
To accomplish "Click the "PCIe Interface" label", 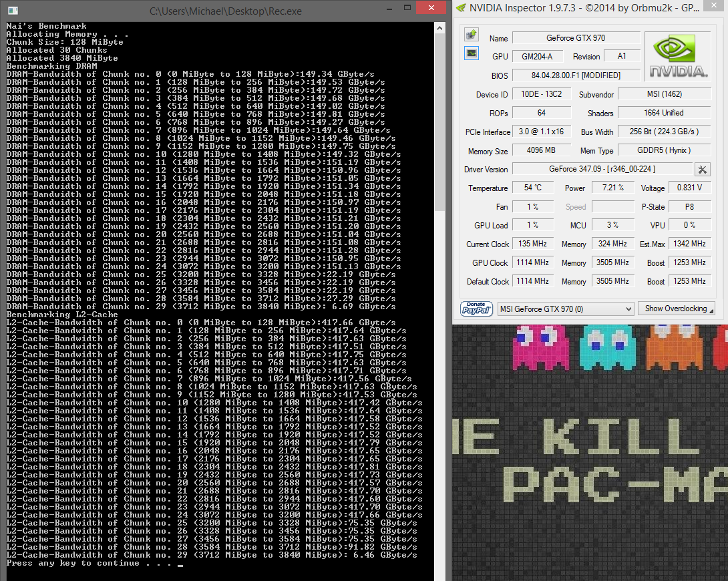I will coord(488,132).
